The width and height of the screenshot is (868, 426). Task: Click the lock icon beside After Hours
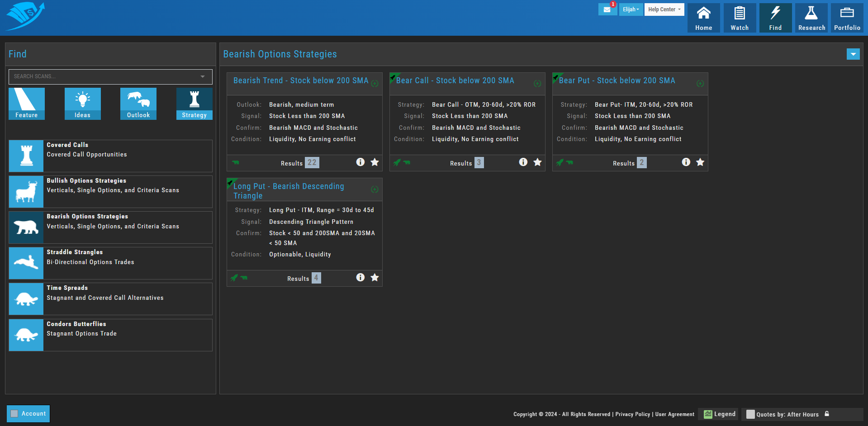coord(827,414)
